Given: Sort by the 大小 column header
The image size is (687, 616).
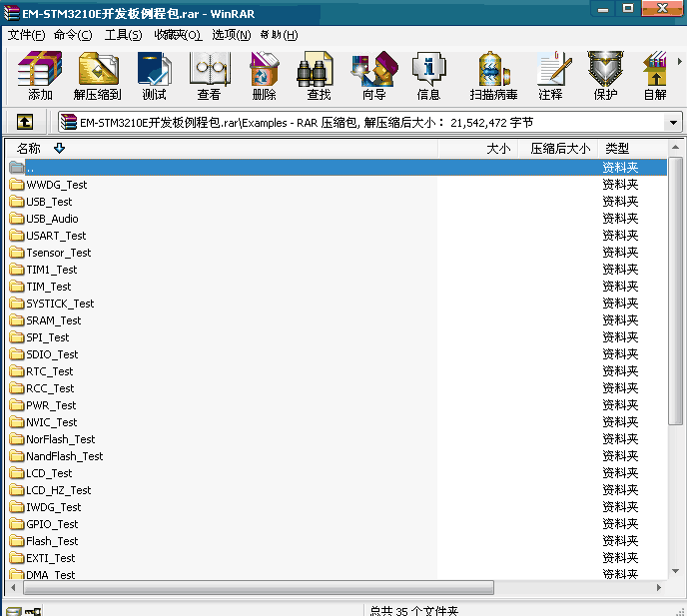Looking at the screenshot, I should 478,149.
